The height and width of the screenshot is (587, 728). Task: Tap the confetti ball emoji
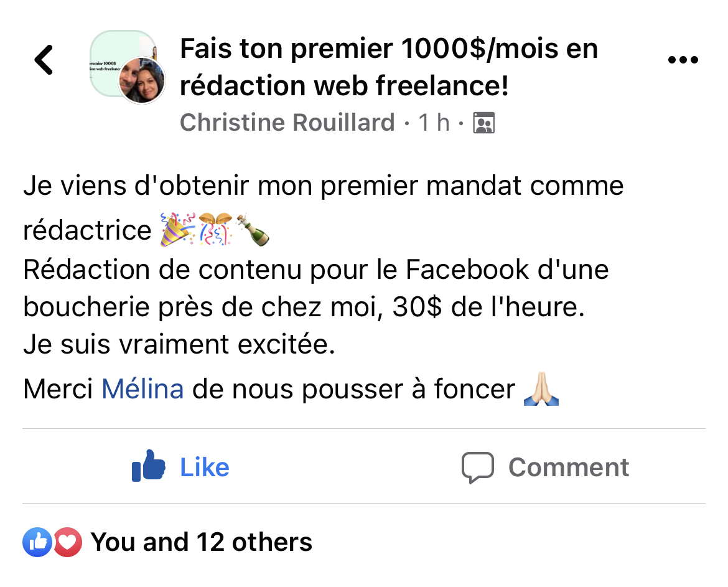(215, 229)
